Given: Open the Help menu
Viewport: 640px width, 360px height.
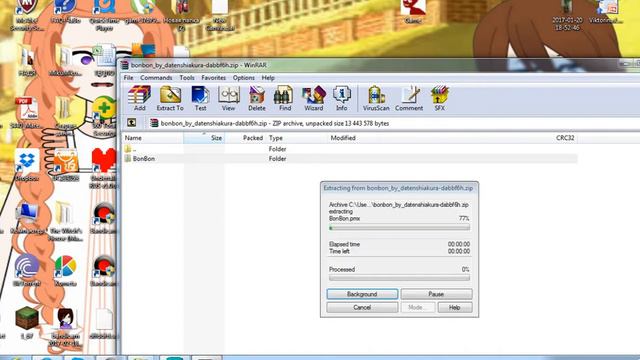Looking at the screenshot, I should click(268, 78).
